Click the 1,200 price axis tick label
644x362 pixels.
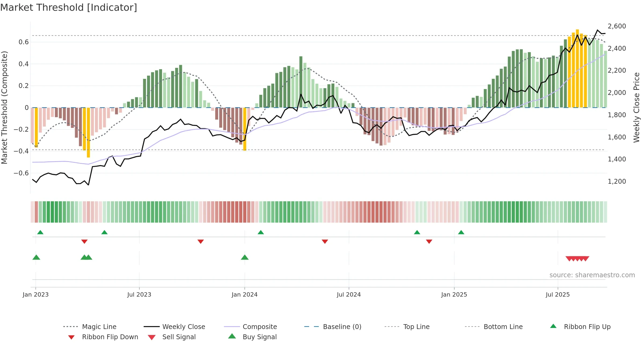coord(617,182)
